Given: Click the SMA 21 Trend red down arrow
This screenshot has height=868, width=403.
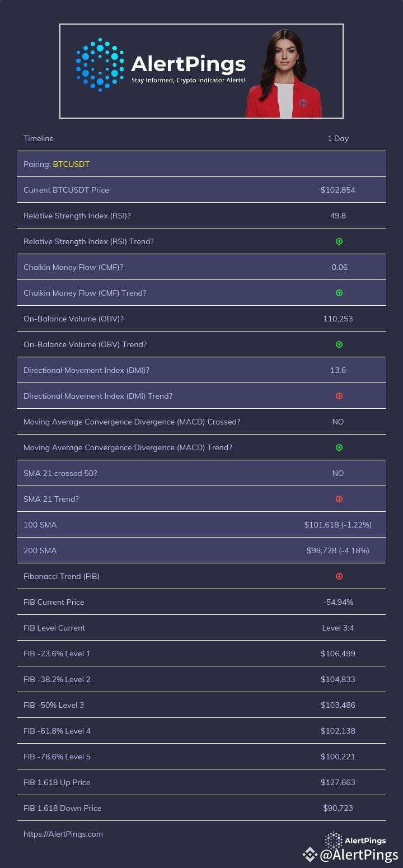Looking at the screenshot, I should pyautogui.click(x=339, y=499).
